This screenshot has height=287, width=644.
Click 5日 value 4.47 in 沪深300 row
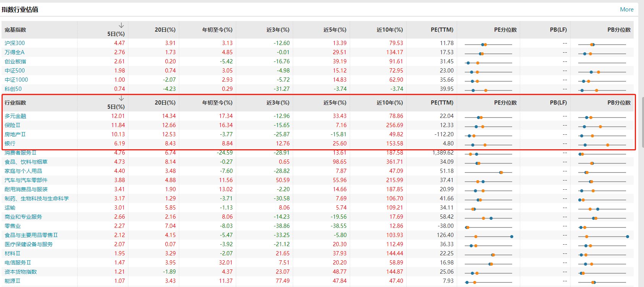coord(120,43)
